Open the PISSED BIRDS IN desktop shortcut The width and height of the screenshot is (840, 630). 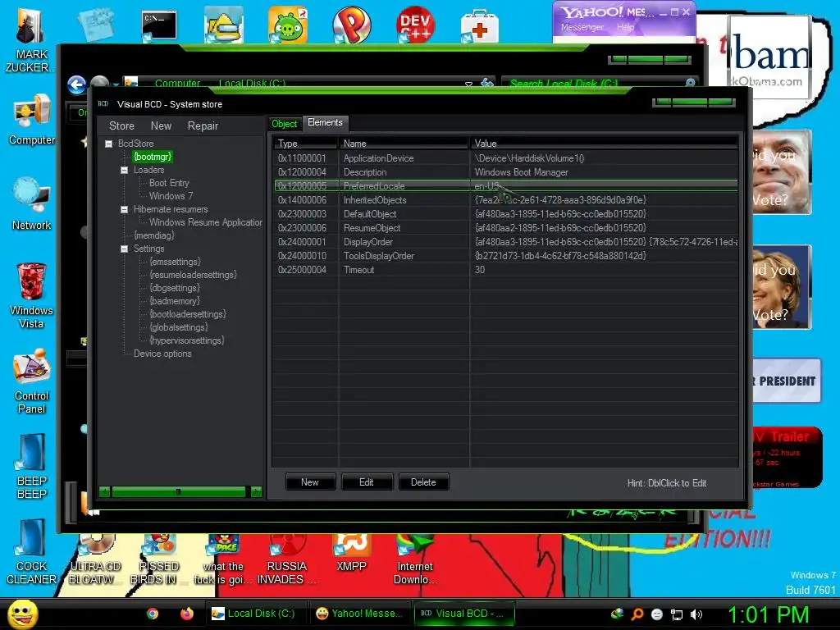click(158, 559)
